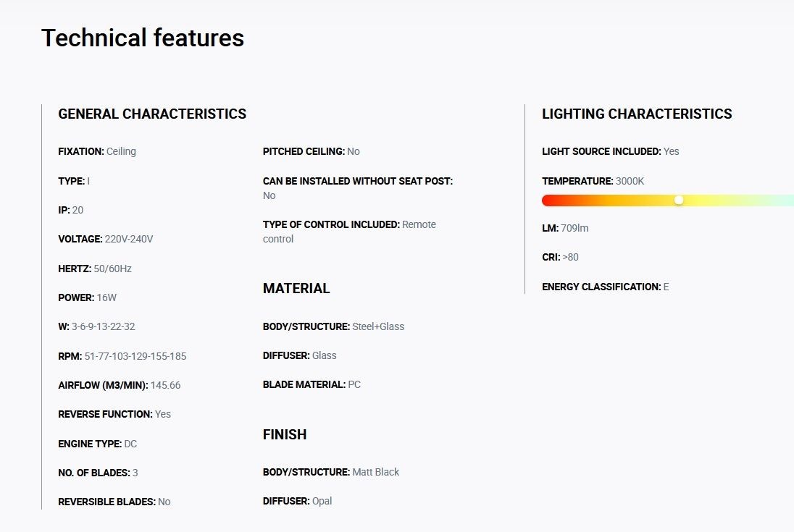Click the Fixation: Ceiling specification

97,151
